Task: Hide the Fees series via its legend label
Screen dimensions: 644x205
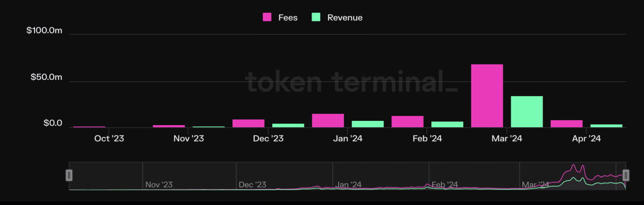Action: point(288,18)
